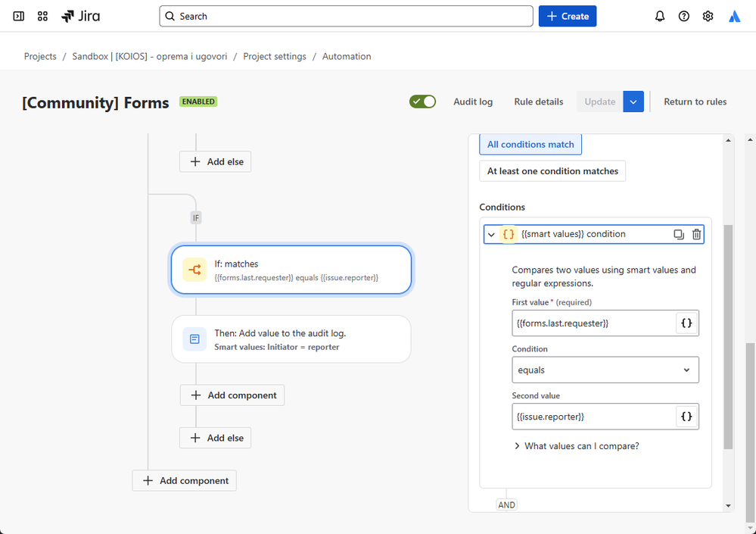Screen dimensions: 756x534
Task: Open the Audit log tab
Action: pyautogui.click(x=473, y=101)
